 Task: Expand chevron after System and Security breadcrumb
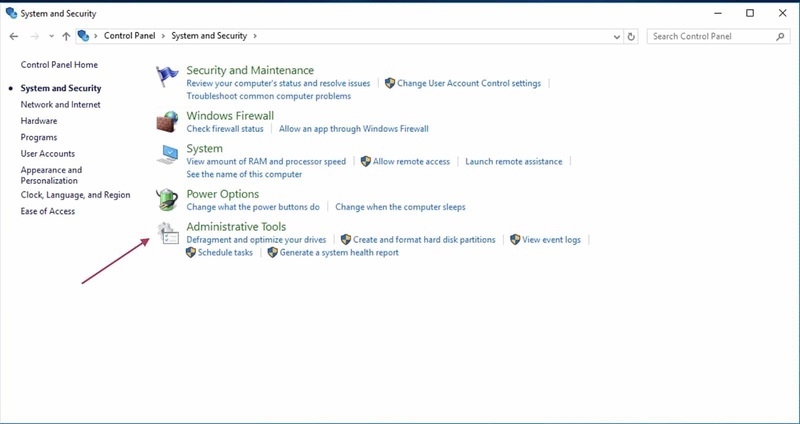(255, 36)
